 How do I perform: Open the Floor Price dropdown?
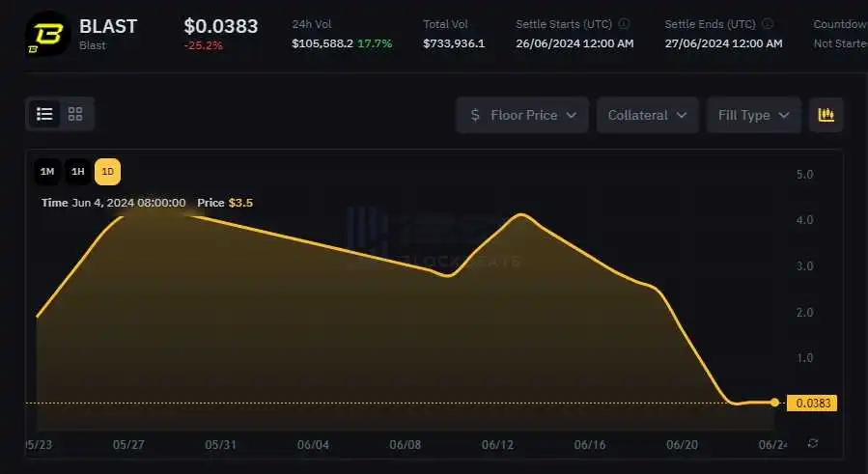[522, 115]
